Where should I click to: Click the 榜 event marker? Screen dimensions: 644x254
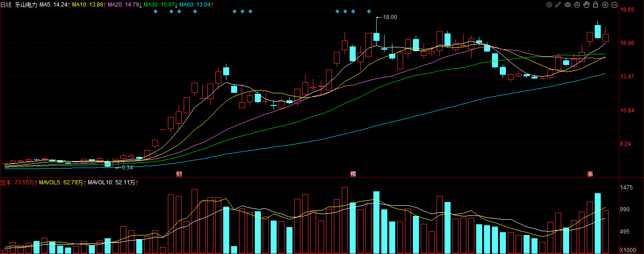(x=353, y=174)
